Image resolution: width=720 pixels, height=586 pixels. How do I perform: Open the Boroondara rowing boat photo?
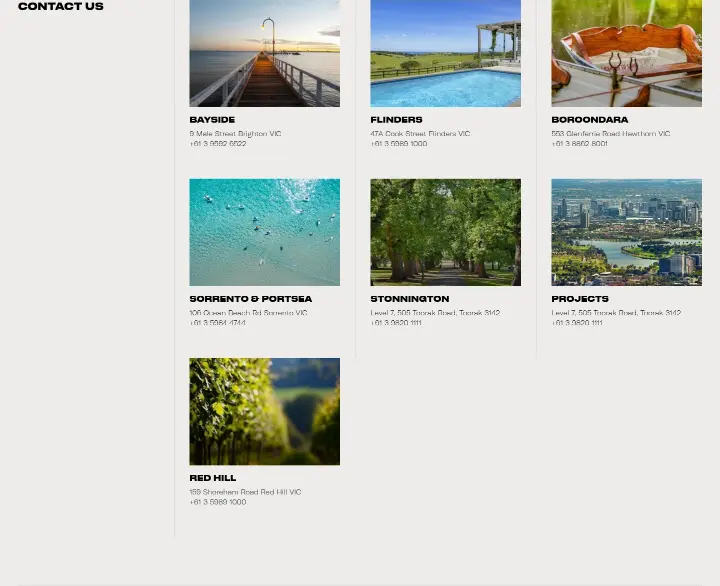pyautogui.click(x=626, y=53)
